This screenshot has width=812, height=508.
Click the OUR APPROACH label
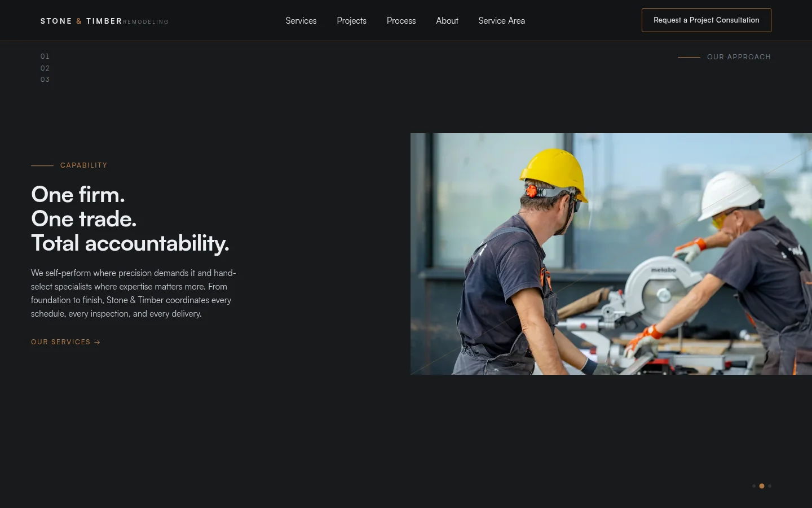(x=739, y=57)
